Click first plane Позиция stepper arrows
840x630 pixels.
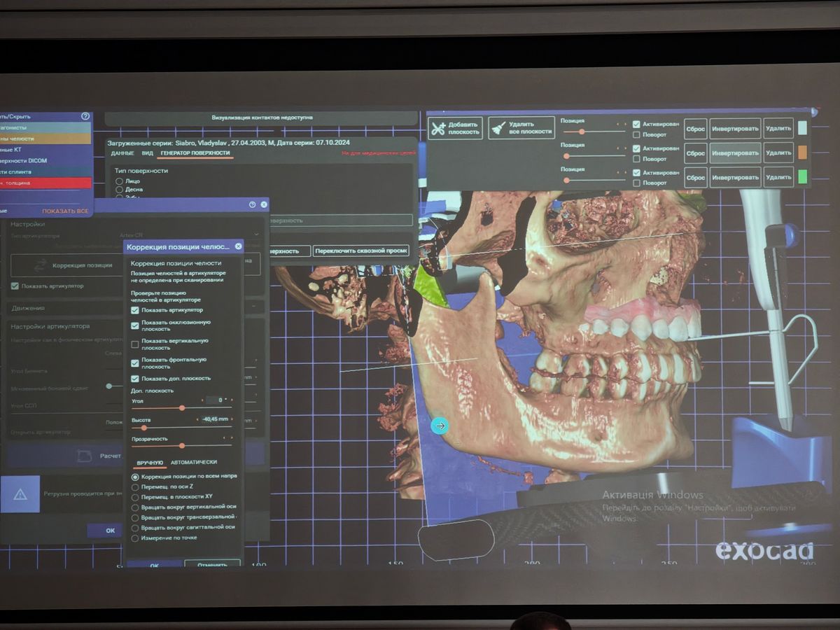tap(621, 124)
